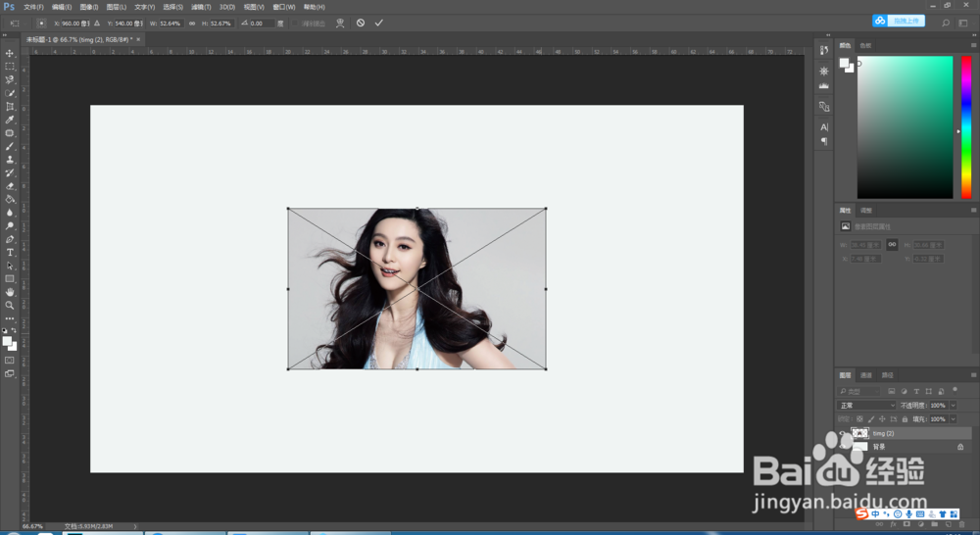
Task: Select the History Brush tool
Action: click(10, 173)
